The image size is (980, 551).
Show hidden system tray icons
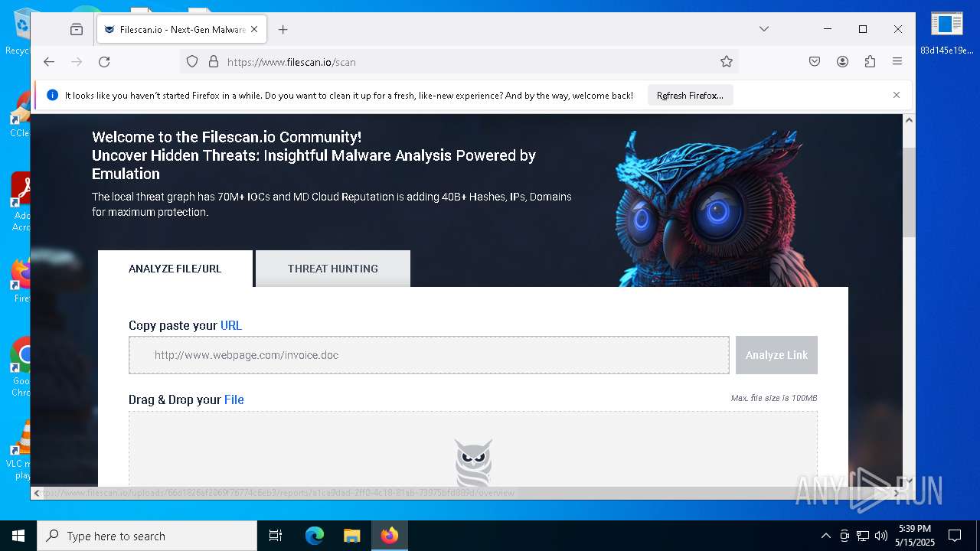point(825,536)
